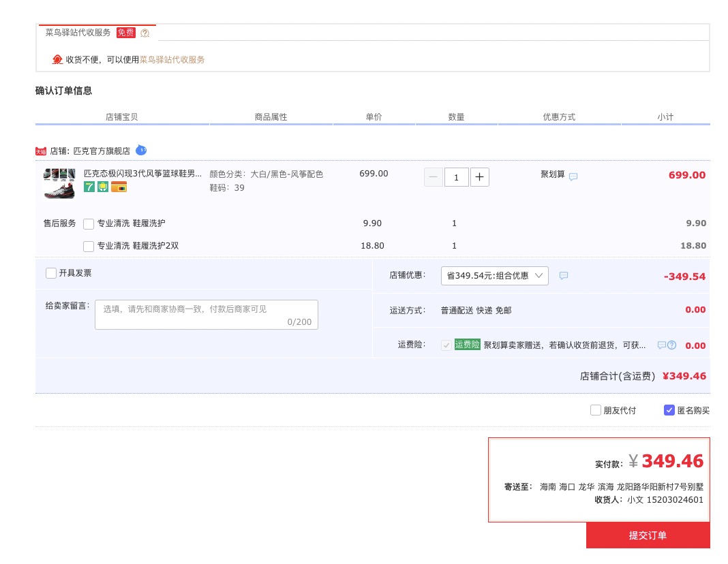Click the green 运费险 tag

[467, 345]
